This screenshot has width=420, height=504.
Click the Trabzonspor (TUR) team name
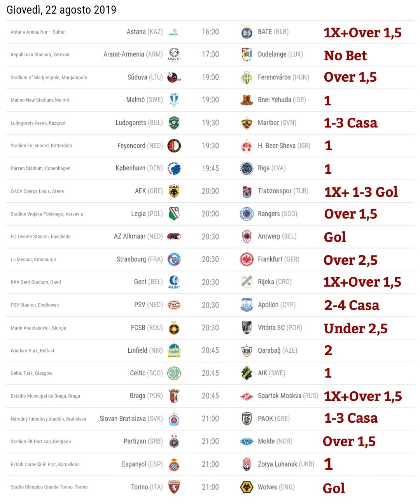pos(283,191)
